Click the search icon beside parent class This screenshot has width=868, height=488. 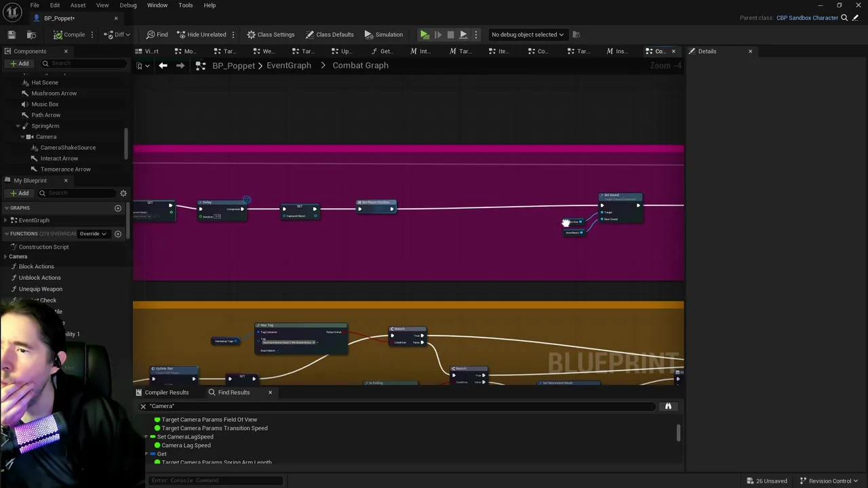[x=844, y=18]
